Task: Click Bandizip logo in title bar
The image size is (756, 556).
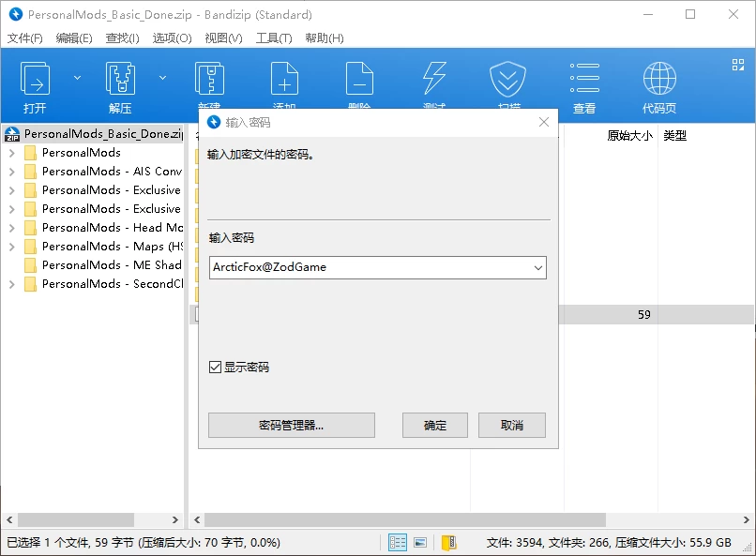Action: 16,14
